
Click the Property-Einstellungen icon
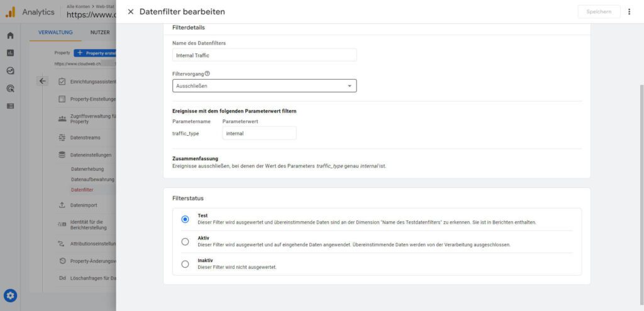(62, 99)
